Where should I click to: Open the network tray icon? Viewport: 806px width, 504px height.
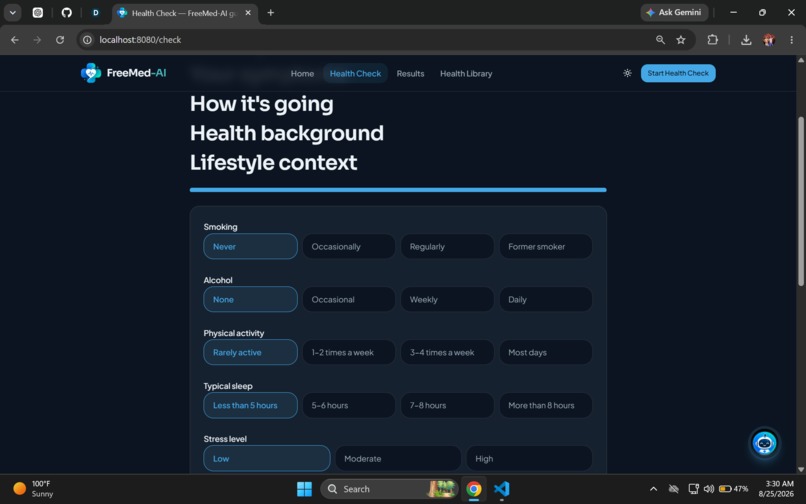(x=693, y=489)
